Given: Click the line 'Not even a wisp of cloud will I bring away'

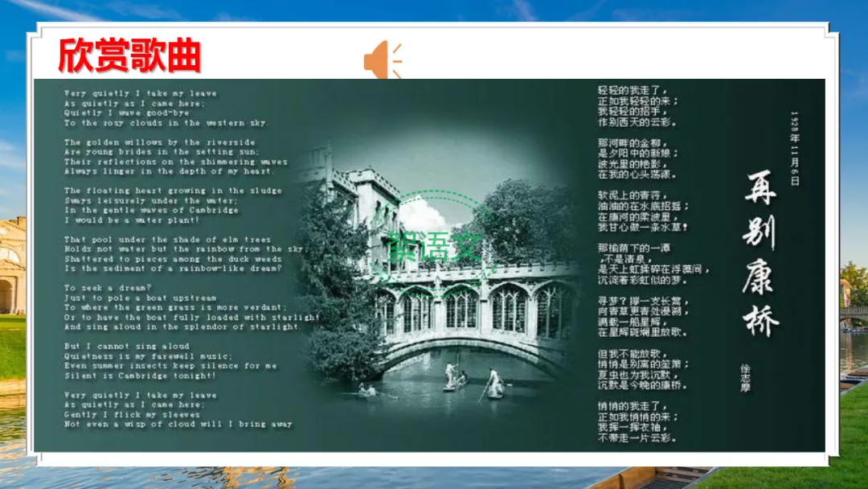Looking at the screenshot, I should tap(178, 424).
